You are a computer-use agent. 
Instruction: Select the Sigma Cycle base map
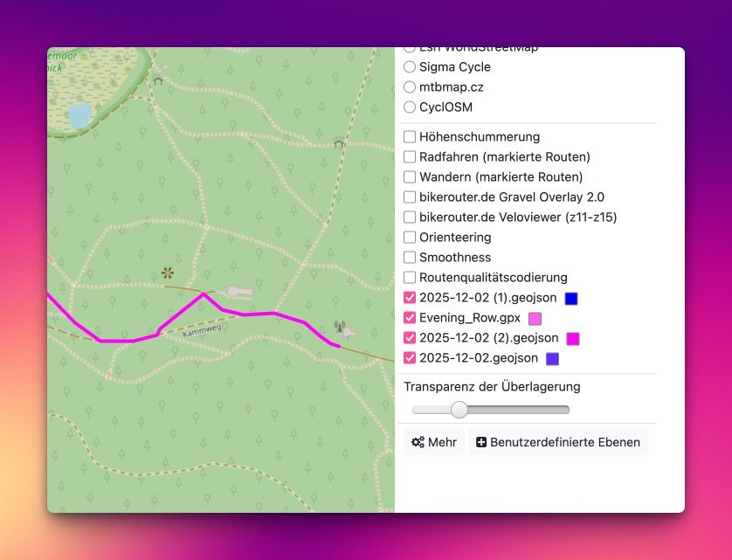[410, 66]
